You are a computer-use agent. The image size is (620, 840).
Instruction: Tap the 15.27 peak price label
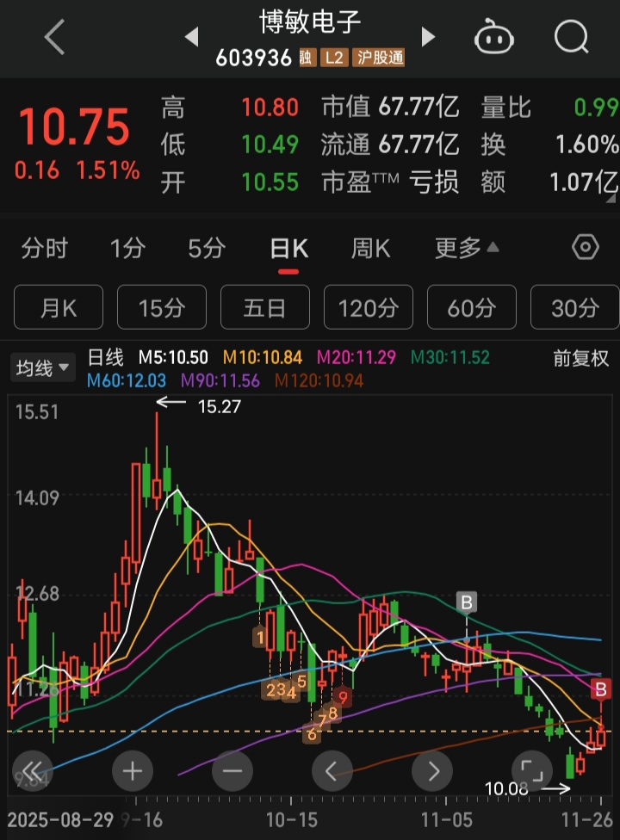click(220, 406)
